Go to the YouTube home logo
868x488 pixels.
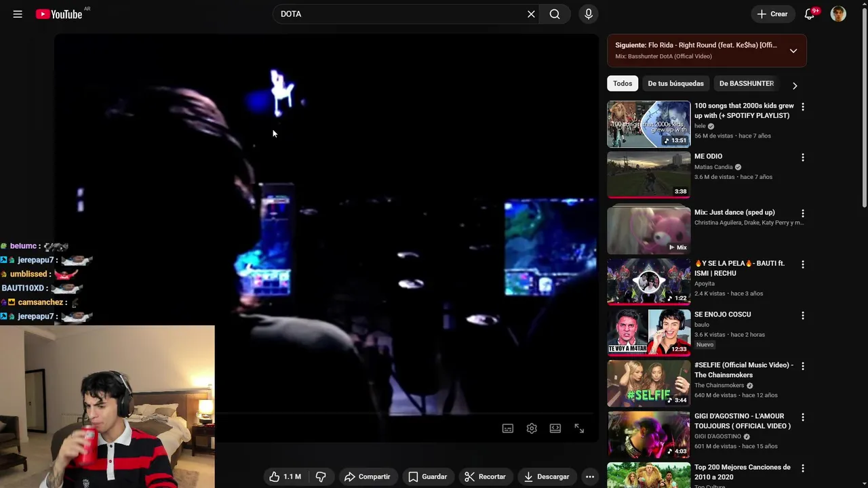(59, 14)
